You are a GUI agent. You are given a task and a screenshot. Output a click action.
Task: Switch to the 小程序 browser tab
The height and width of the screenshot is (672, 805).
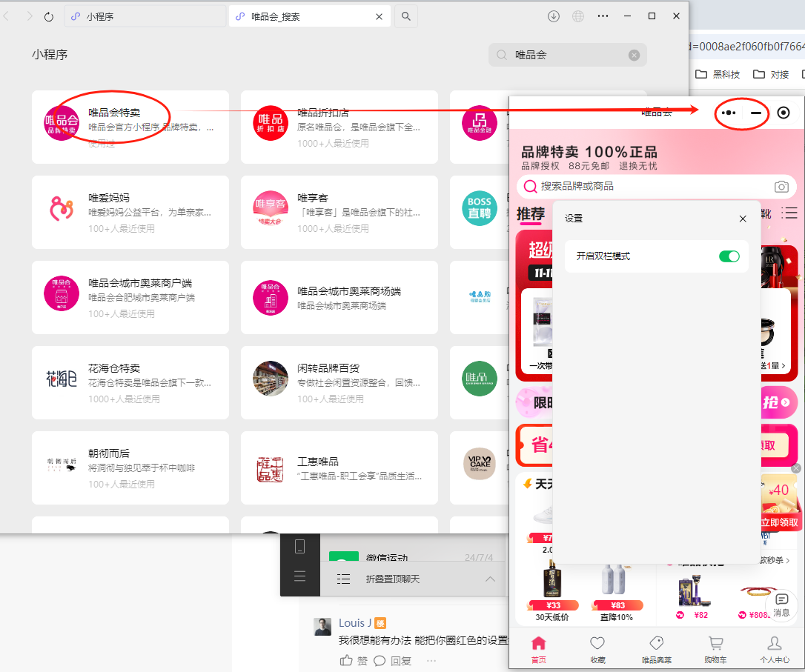click(x=145, y=16)
